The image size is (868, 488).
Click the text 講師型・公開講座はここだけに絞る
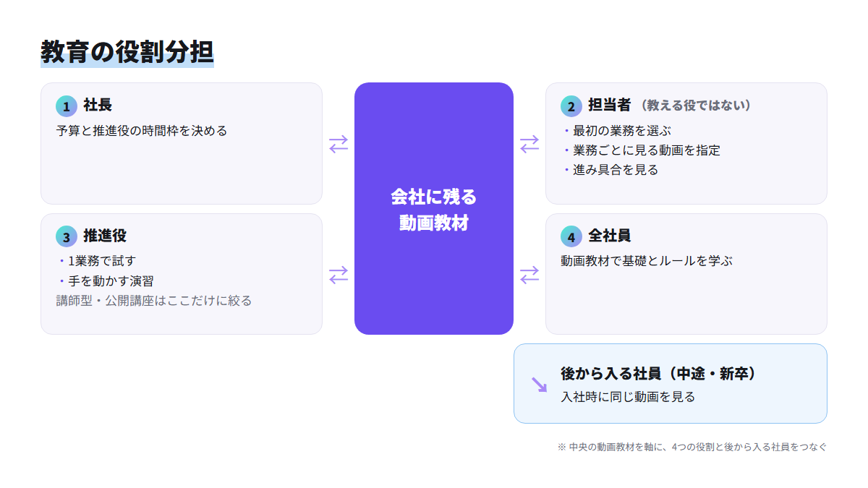[x=154, y=300]
